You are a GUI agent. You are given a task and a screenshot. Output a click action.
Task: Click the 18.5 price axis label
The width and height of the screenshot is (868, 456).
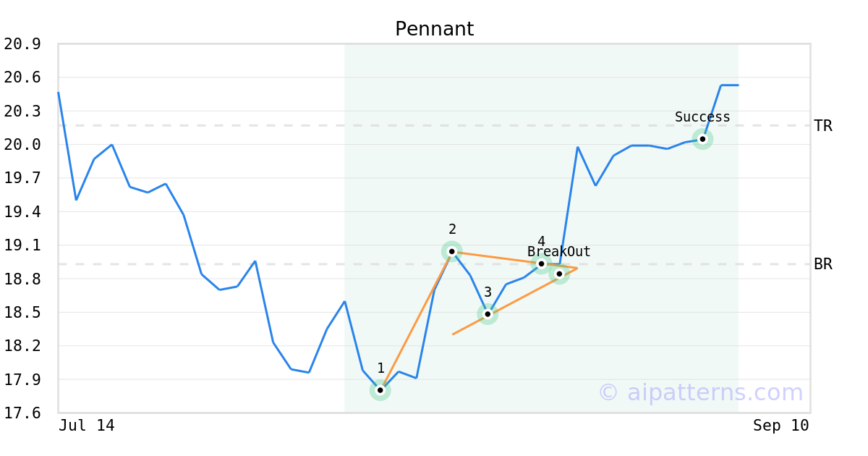(x=22, y=313)
